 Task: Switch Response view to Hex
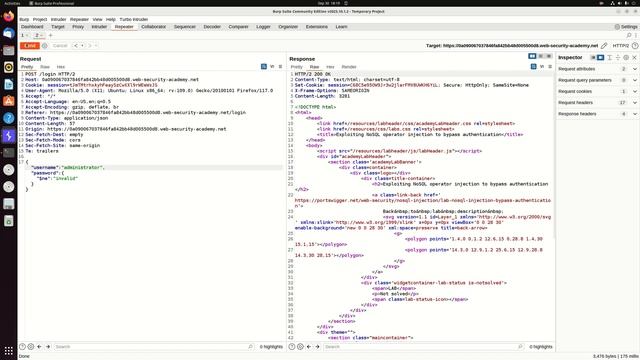click(330, 67)
